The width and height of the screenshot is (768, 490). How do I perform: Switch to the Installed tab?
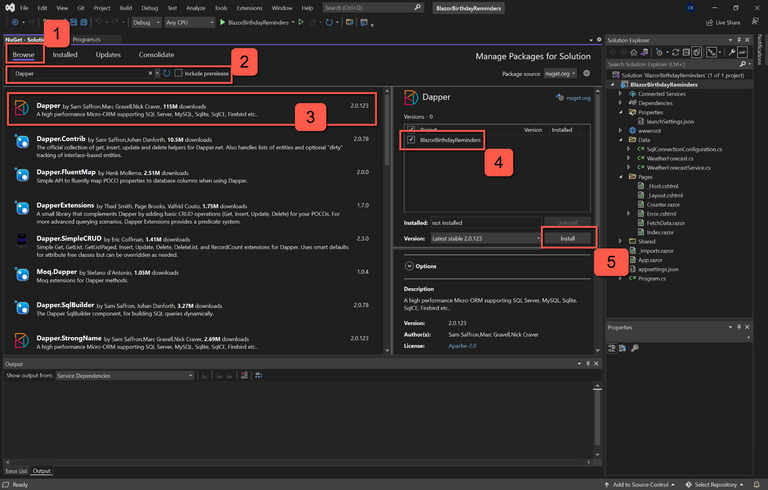click(x=65, y=55)
